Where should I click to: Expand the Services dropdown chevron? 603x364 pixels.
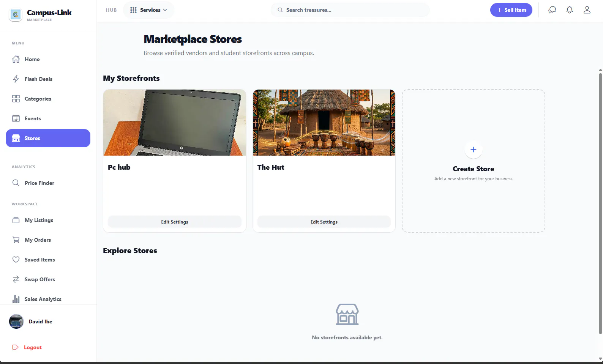(165, 10)
